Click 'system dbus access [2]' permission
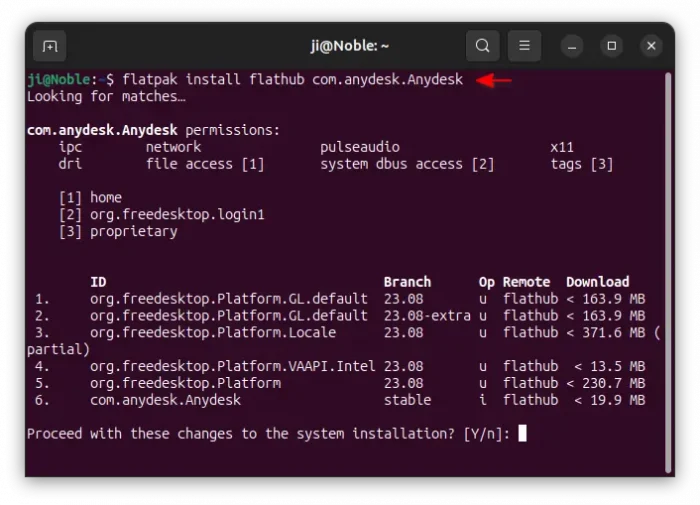Viewport: 700px width, 505px height. click(407, 164)
